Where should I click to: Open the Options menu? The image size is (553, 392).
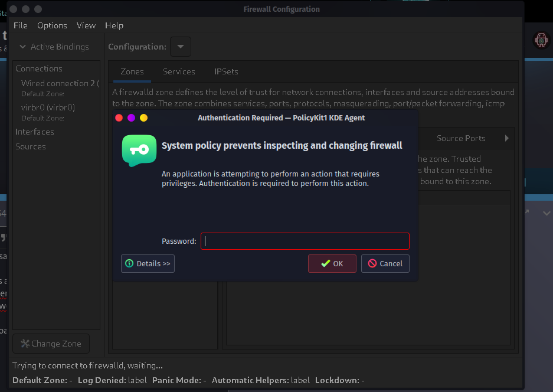pos(52,25)
